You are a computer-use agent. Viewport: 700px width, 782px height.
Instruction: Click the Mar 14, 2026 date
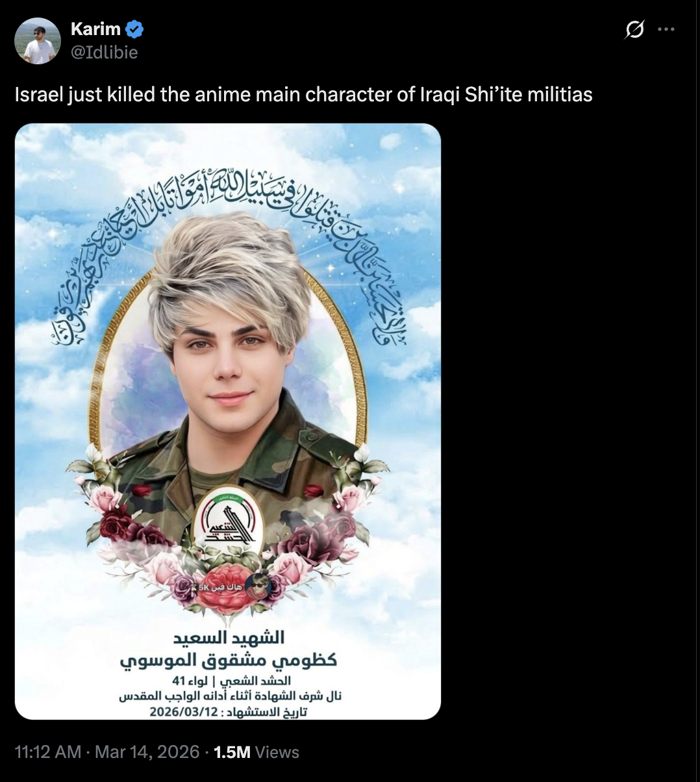pyautogui.click(x=147, y=752)
